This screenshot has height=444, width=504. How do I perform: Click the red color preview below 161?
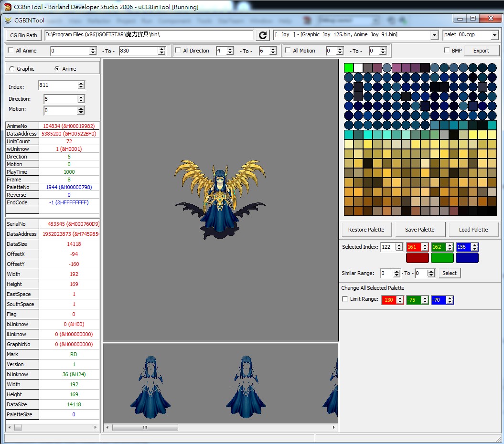(417, 258)
